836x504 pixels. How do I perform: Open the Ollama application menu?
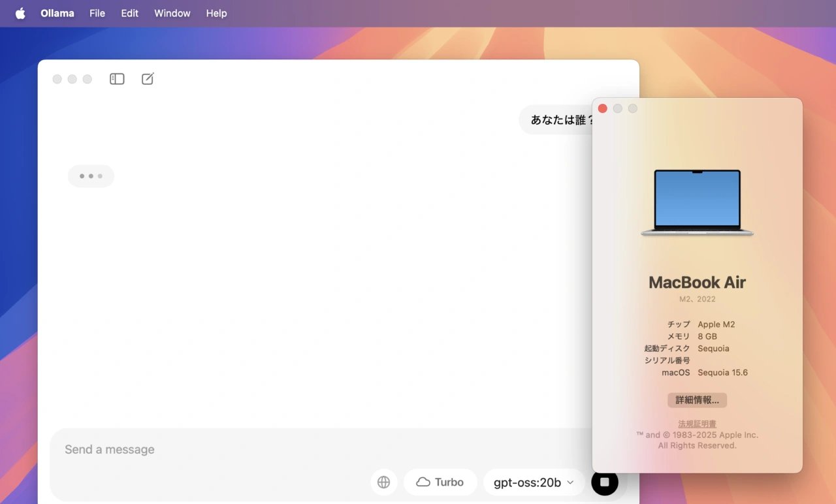tap(57, 13)
